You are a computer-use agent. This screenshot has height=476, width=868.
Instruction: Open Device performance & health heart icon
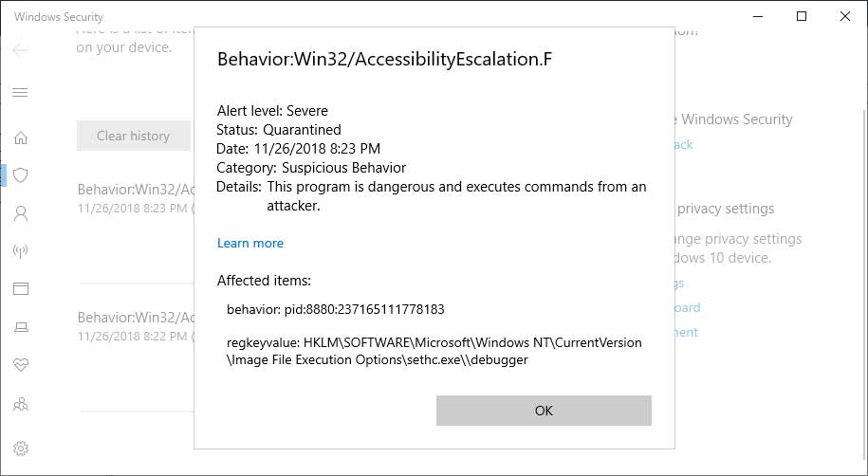[21, 365]
